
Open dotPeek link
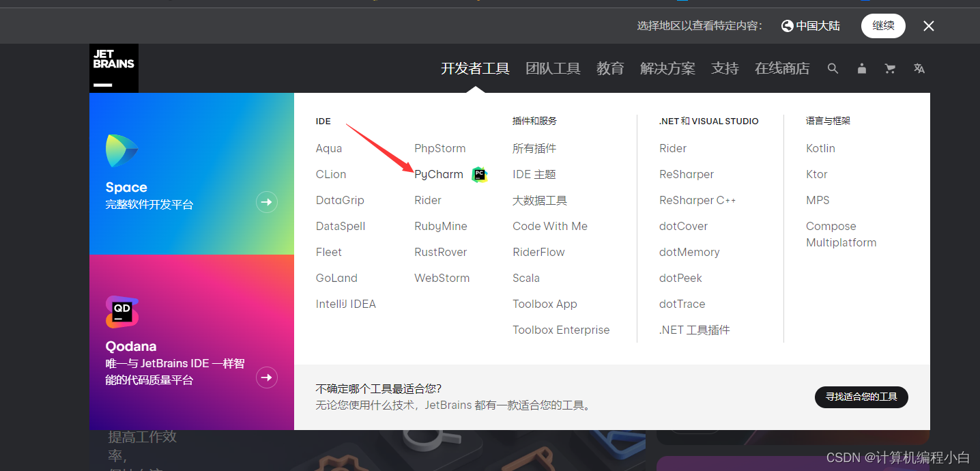coord(680,278)
